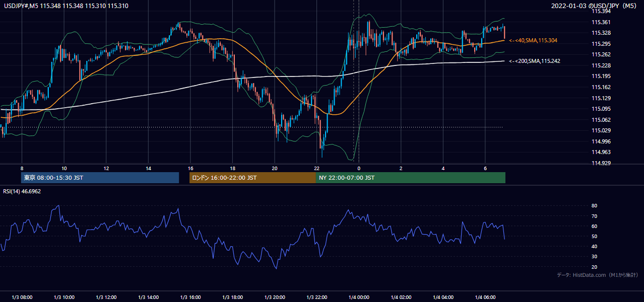The width and height of the screenshot is (644, 302).
Task: Click the hour 10 tick under price chart
Action: (64, 168)
